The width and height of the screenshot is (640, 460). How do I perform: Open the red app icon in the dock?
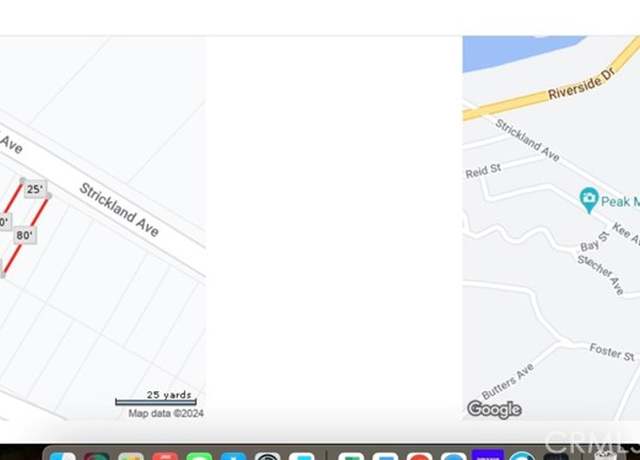pos(165,456)
